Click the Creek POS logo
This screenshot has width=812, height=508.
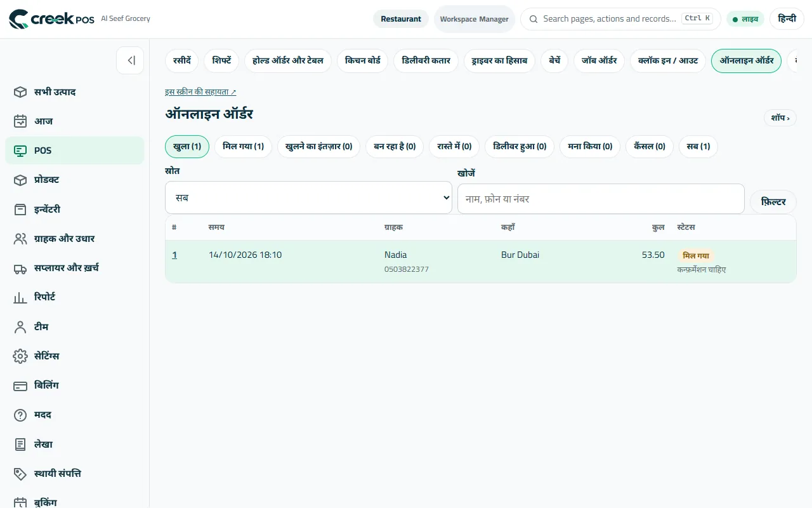(x=52, y=19)
